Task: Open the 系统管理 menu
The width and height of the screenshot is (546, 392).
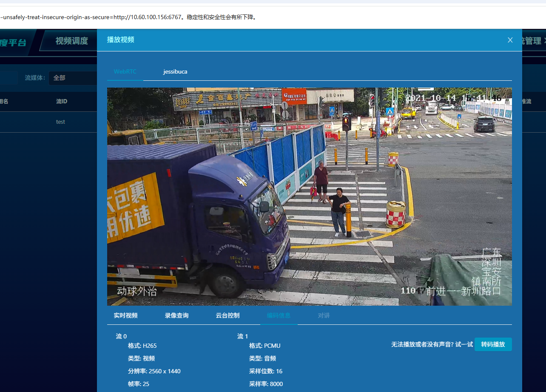Action: click(x=532, y=40)
